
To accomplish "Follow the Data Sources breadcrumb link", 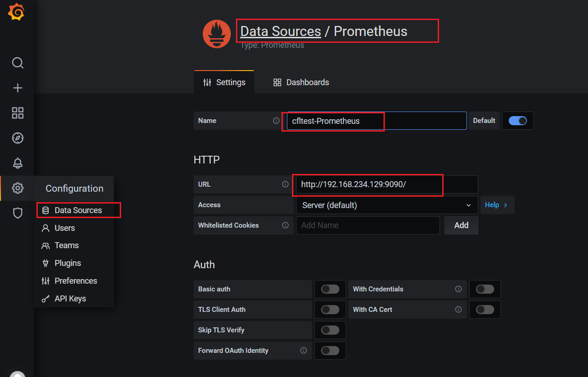I will [x=281, y=31].
